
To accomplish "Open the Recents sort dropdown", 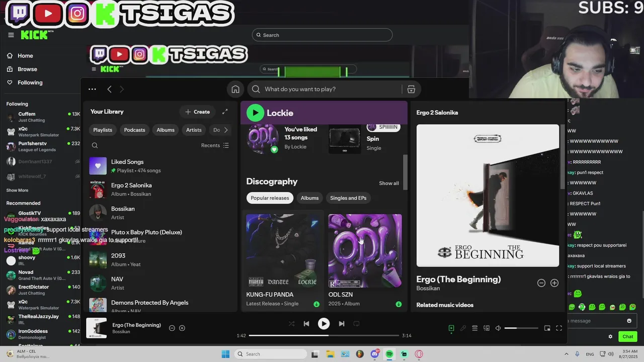I will [x=215, y=145].
